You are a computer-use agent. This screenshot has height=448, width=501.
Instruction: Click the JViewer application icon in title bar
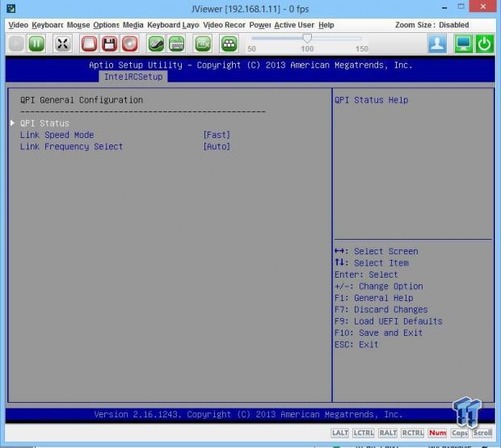[11, 8]
